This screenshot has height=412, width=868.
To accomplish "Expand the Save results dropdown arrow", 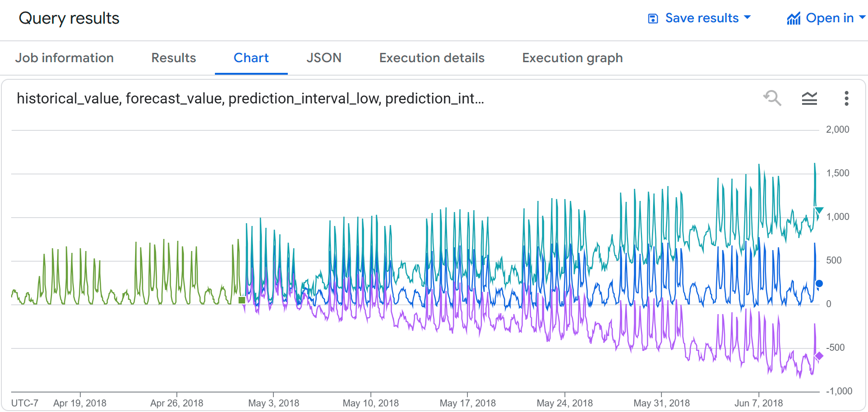I will (747, 18).
